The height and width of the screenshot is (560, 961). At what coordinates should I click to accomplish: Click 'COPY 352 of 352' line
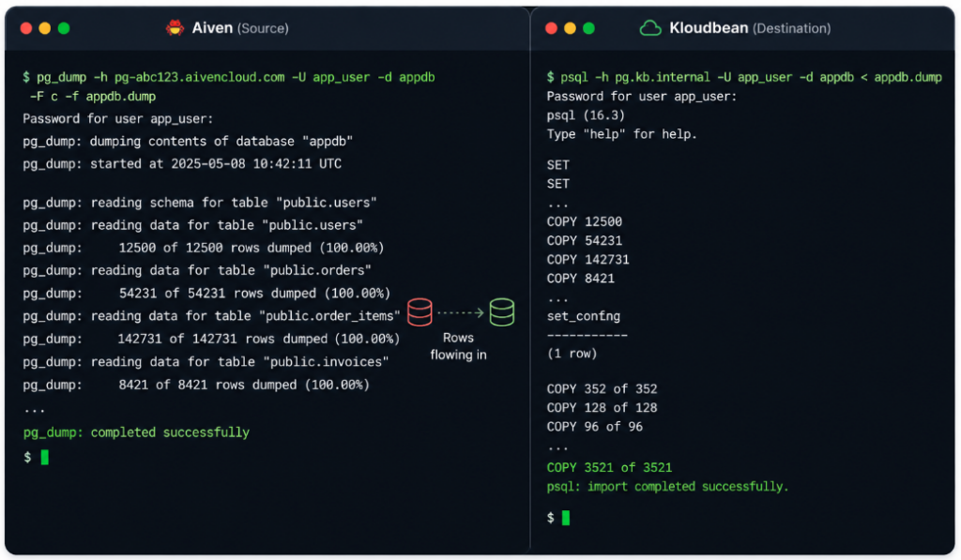click(602, 389)
